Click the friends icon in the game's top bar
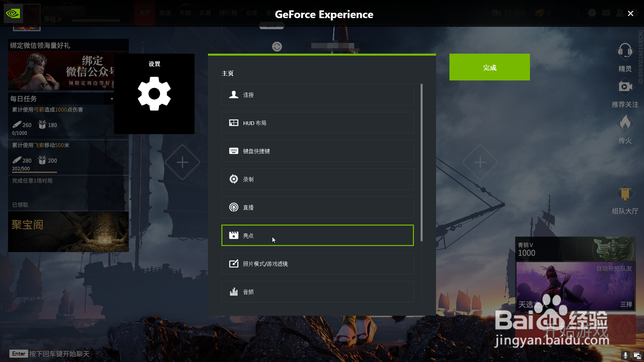The image size is (644, 362). (620, 13)
